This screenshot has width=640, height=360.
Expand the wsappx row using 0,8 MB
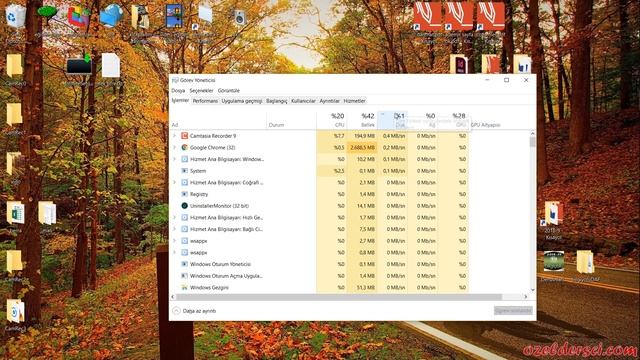pos(175,253)
